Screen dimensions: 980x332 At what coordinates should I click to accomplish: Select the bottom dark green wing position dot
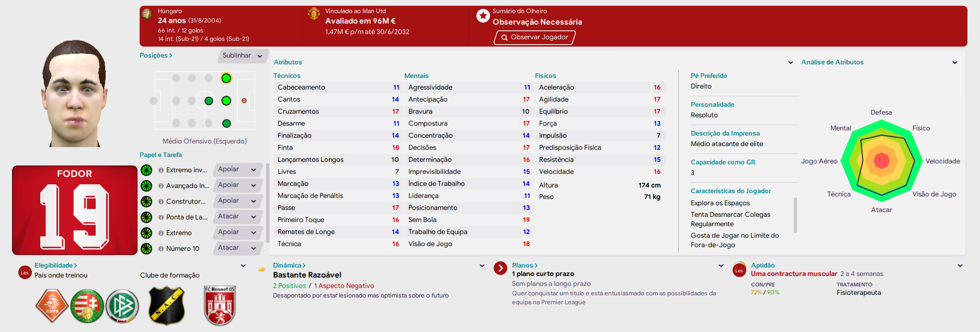(x=226, y=124)
